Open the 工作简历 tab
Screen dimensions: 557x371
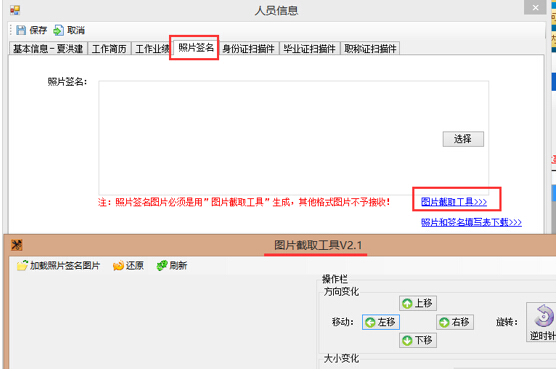[x=109, y=49]
